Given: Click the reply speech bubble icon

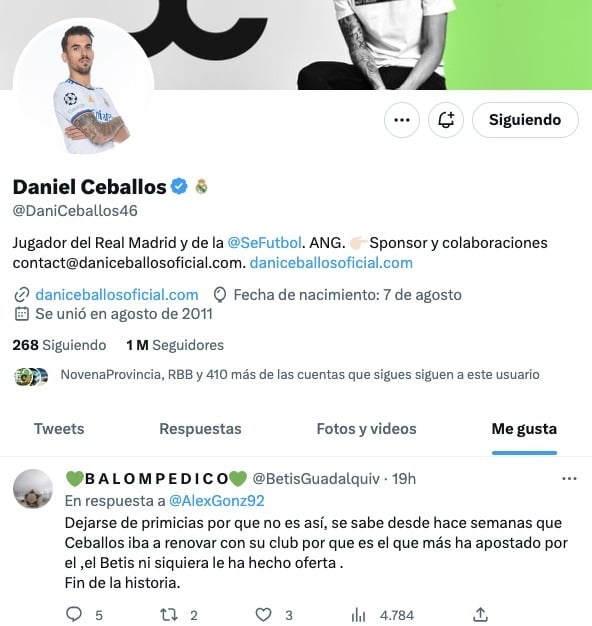Looking at the screenshot, I should click(x=74, y=614).
